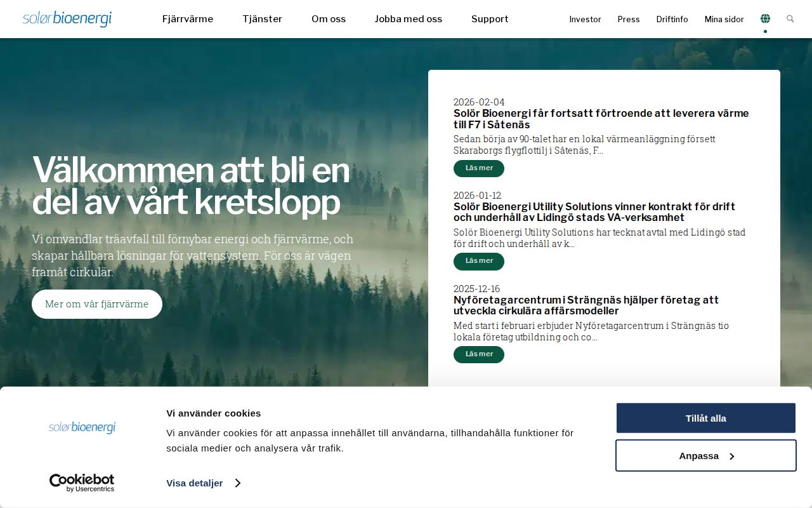Click Mer om vår fjärrvärme button

point(96,304)
